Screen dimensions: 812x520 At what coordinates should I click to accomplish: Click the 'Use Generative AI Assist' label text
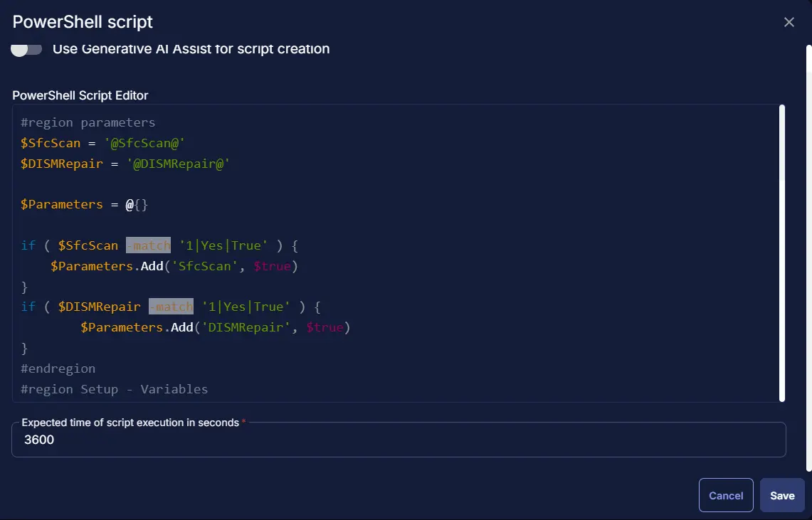(191, 49)
